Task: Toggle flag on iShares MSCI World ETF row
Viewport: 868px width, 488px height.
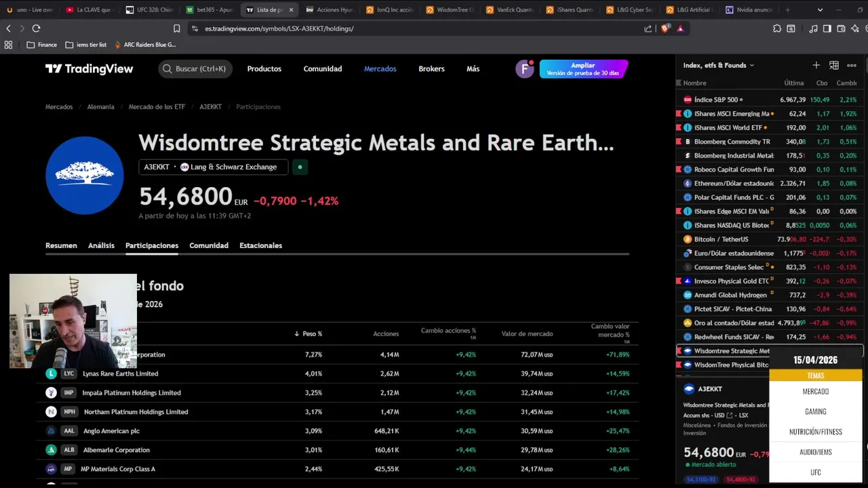Action: coord(679,127)
